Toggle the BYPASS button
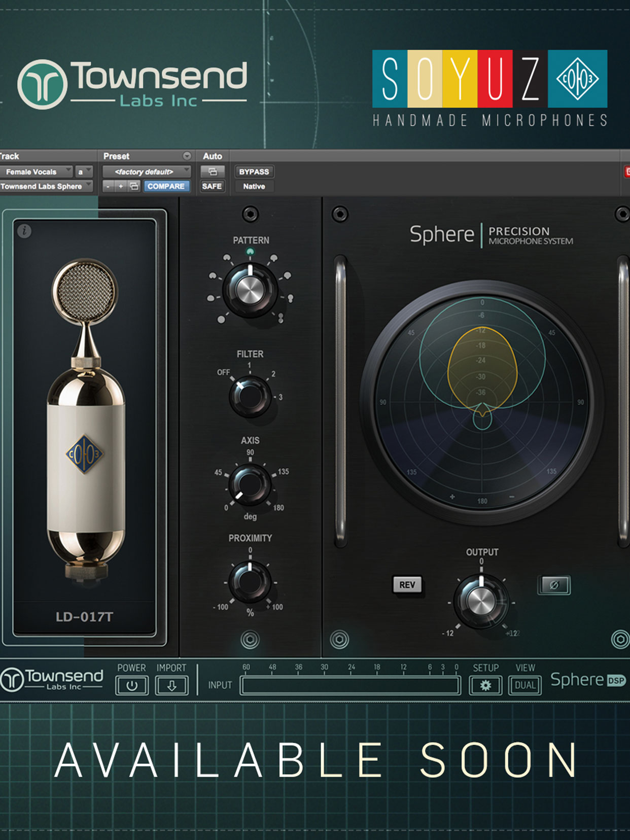This screenshot has width=630, height=840. coord(254,171)
